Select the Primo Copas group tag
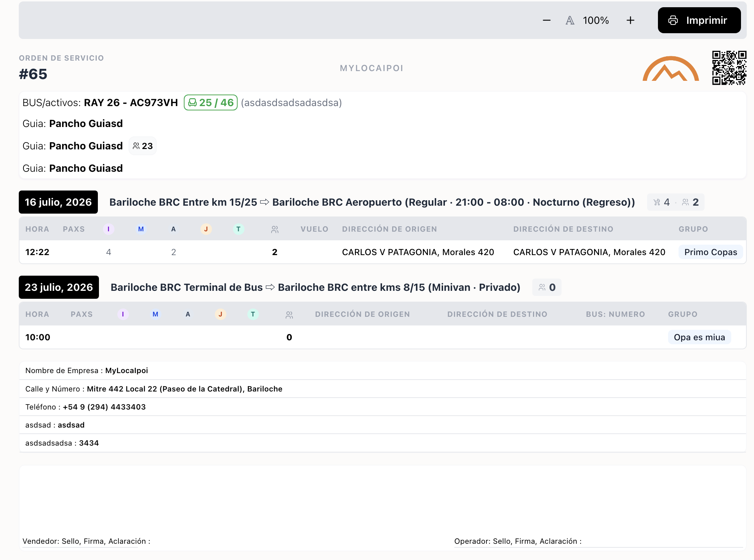The height and width of the screenshot is (560, 754). pyautogui.click(x=711, y=252)
